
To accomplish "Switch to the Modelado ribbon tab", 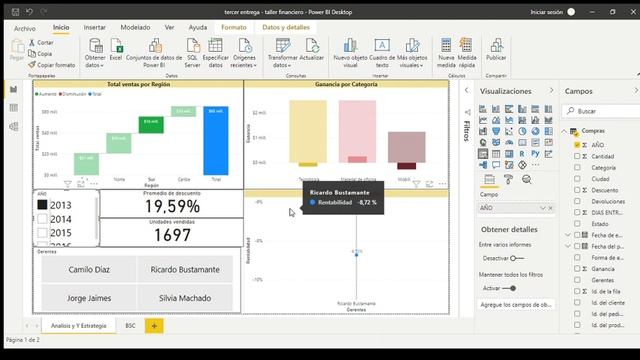I will pos(135,27).
